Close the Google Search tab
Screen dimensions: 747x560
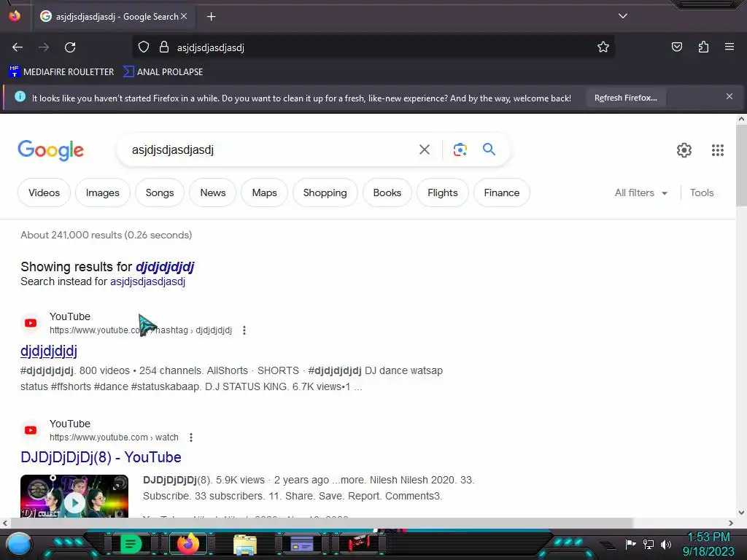184,16
